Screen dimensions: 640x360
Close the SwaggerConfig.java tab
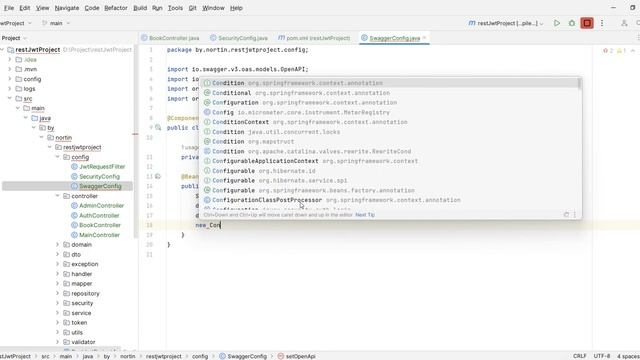click(424, 38)
